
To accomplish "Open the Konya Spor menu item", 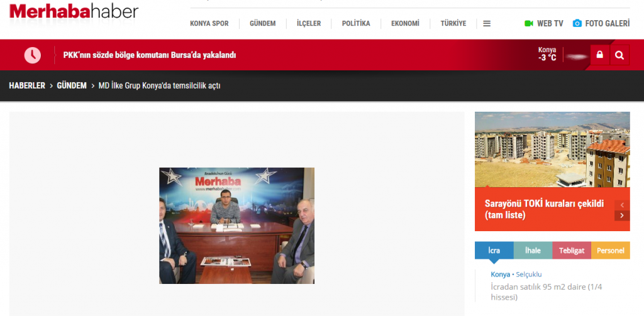I will 209,24.
